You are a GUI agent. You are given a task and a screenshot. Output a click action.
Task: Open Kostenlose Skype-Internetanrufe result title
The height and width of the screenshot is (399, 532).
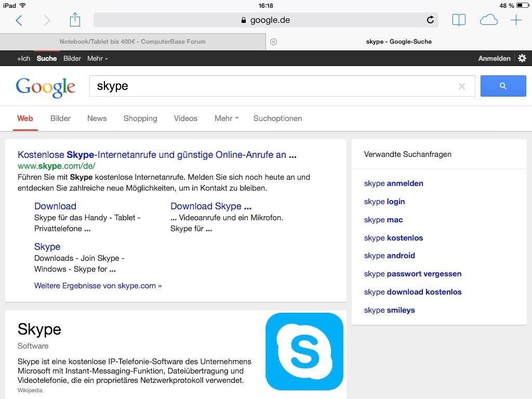point(157,155)
